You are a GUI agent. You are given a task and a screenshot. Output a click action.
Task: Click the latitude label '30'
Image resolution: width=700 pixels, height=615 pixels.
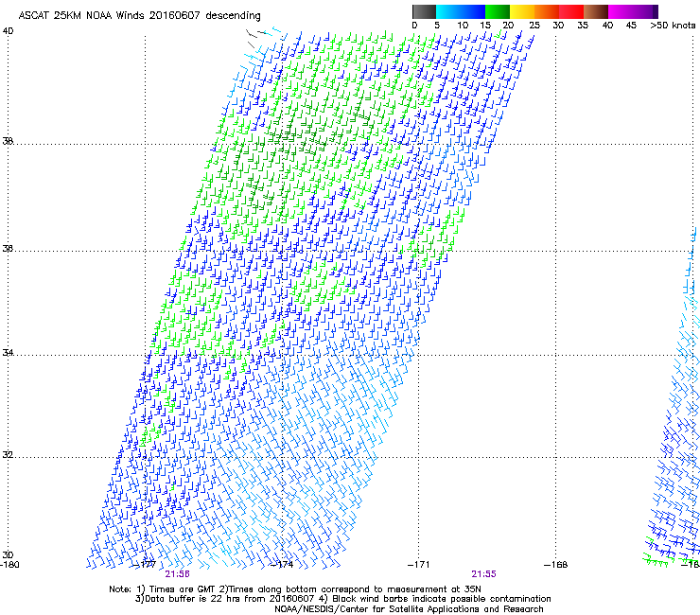point(8,555)
